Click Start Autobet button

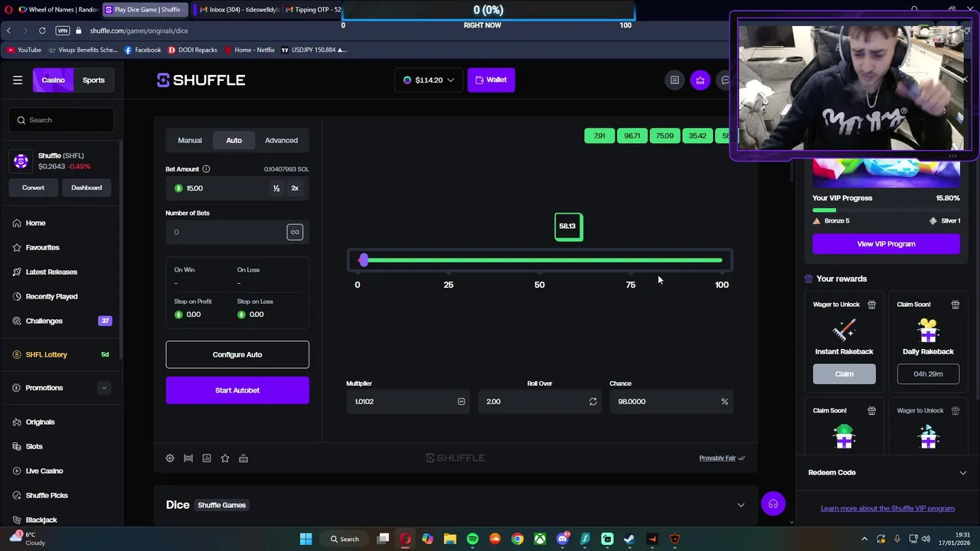tap(237, 390)
